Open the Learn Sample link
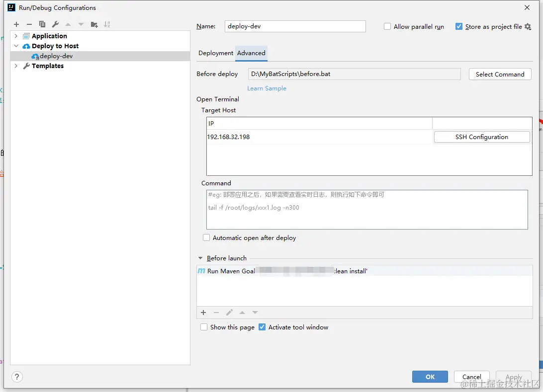This screenshot has width=543, height=392. pyautogui.click(x=267, y=88)
